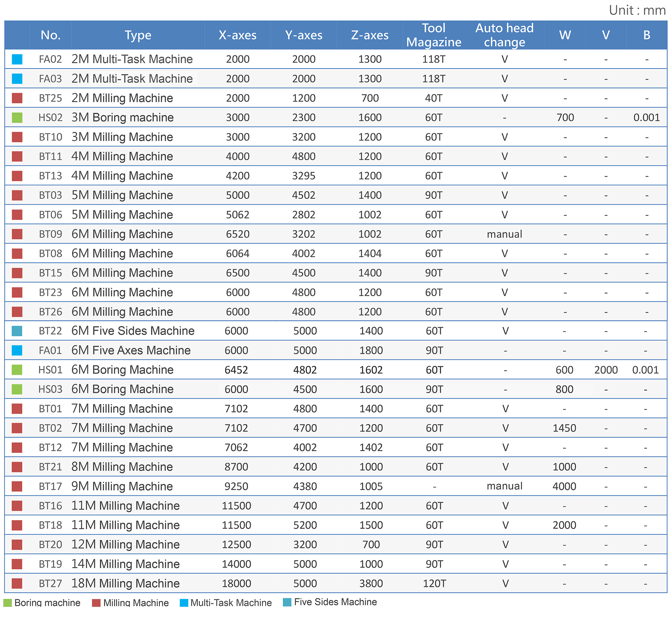Click B value 0.001 in HS02 row

[647, 117]
